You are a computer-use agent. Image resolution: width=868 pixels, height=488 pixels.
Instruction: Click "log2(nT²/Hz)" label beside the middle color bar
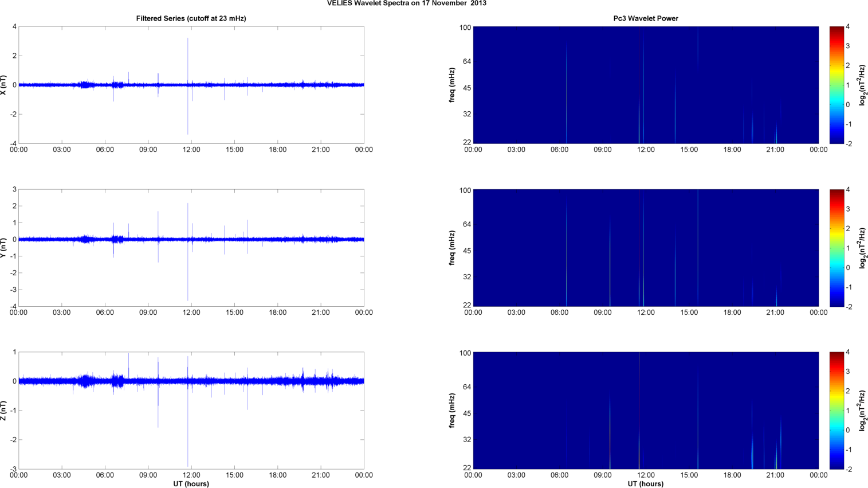862,248
